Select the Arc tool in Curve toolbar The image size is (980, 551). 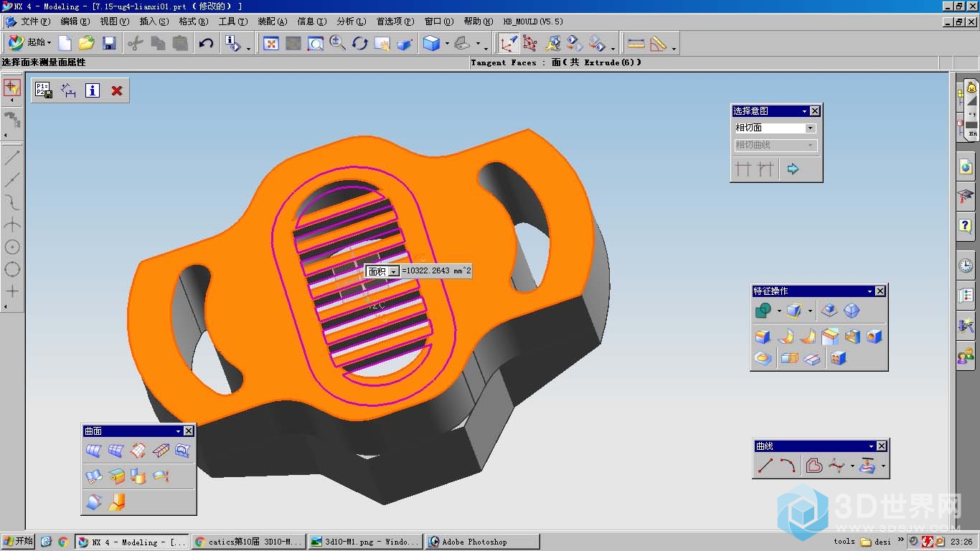tap(788, 466)
